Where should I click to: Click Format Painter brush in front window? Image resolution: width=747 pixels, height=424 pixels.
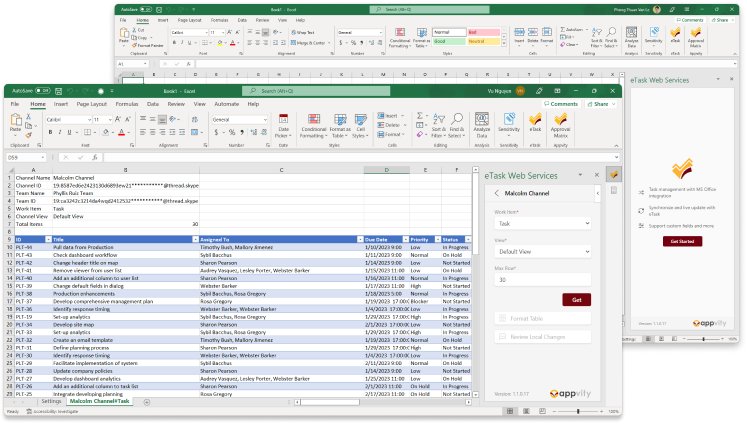pos(29,135)
